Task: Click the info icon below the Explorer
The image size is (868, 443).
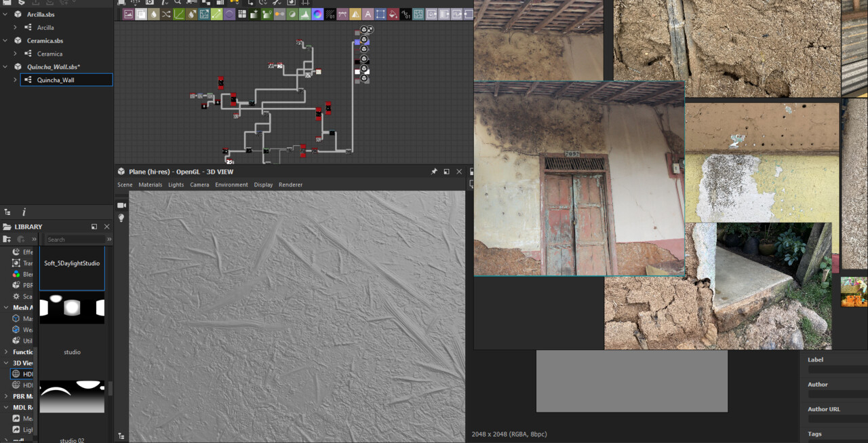Action: point(24,212)
